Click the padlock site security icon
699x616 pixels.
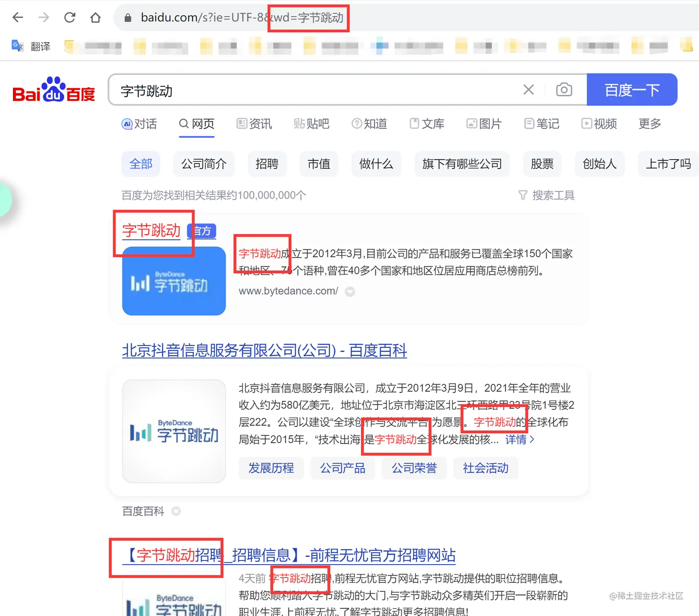[128, 18]
